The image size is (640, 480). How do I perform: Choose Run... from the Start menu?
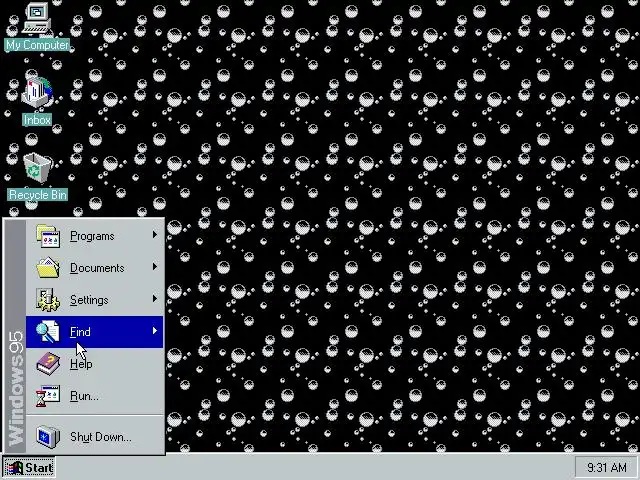point(95,396)
